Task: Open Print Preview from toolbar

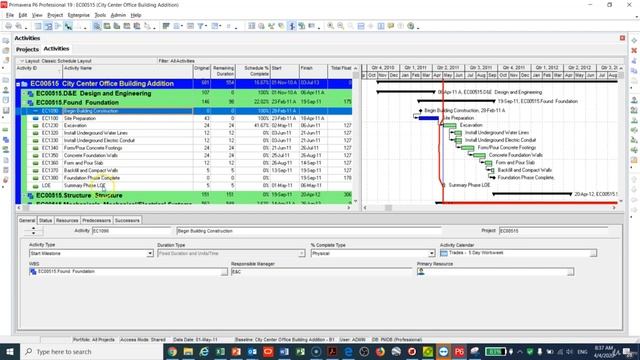Action: tap(19, 26)
